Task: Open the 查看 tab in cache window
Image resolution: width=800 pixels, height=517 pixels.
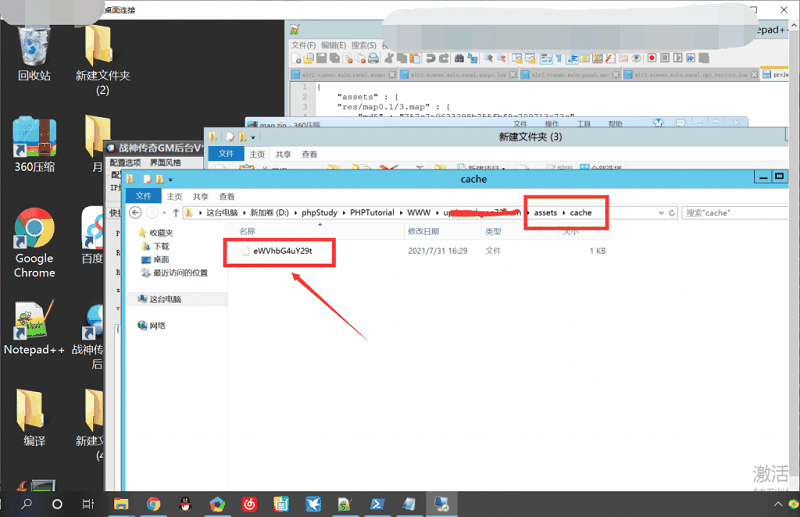Action: click(227, 196)
